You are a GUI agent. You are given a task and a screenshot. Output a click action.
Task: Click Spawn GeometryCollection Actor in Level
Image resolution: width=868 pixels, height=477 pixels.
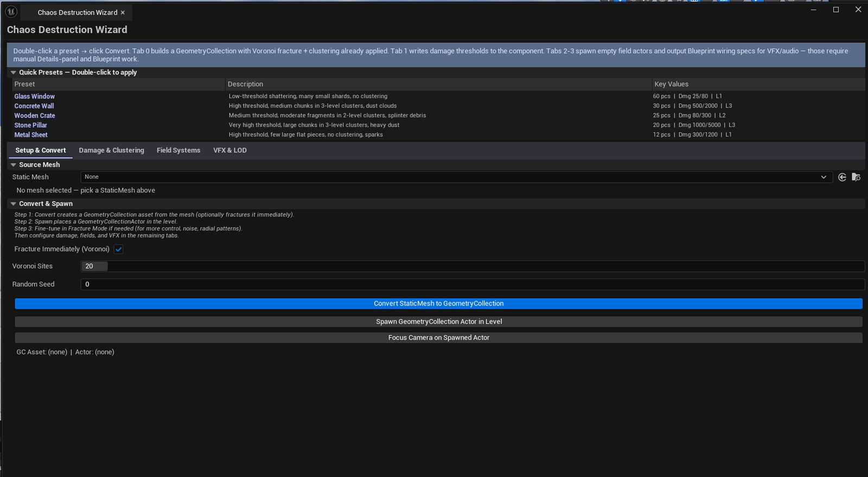coord(439,322)
